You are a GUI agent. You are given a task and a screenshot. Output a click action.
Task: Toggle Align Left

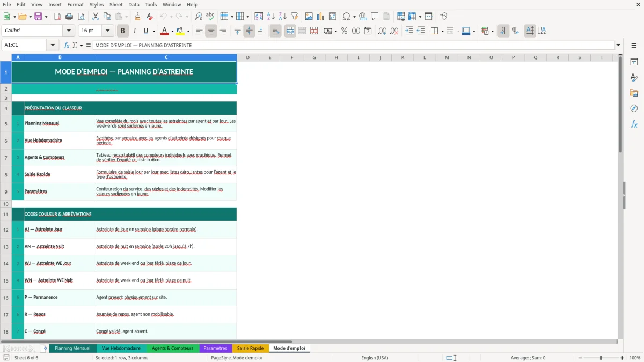click(x=199, y=31)
